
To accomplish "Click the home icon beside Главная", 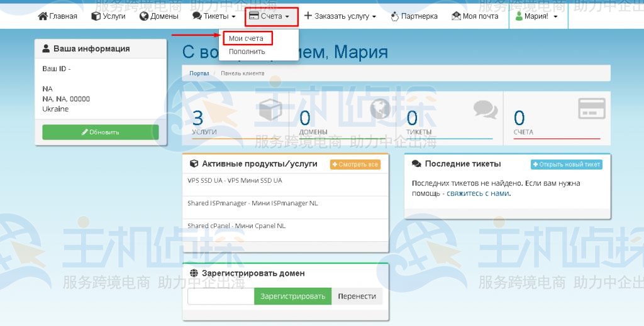I will tap(43, 16).
